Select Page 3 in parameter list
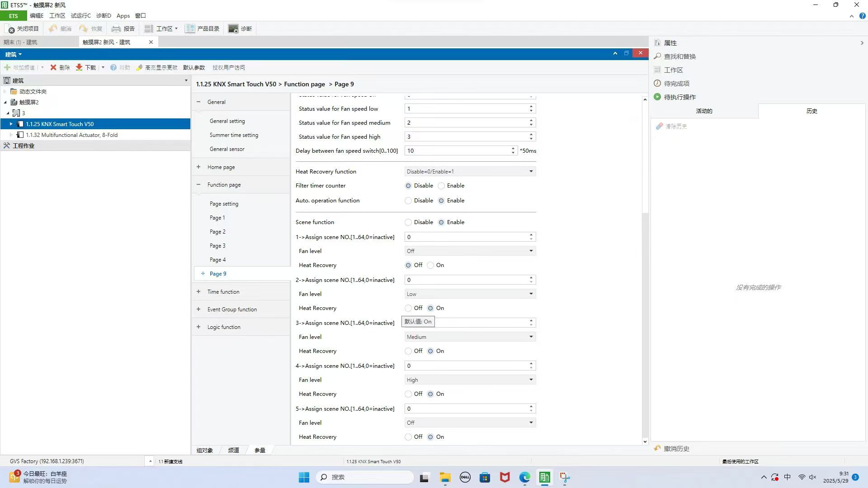868x488 pixels. (x=217, y=246)
